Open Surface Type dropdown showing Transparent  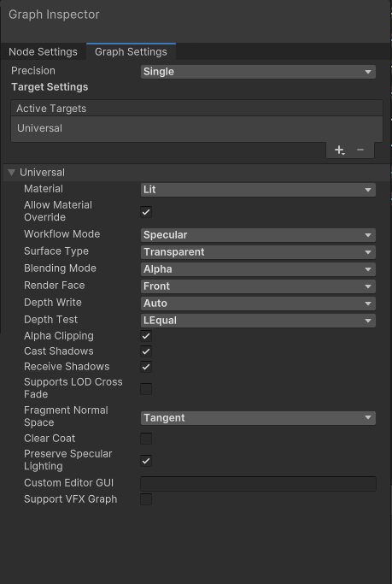tap(258, 252)
